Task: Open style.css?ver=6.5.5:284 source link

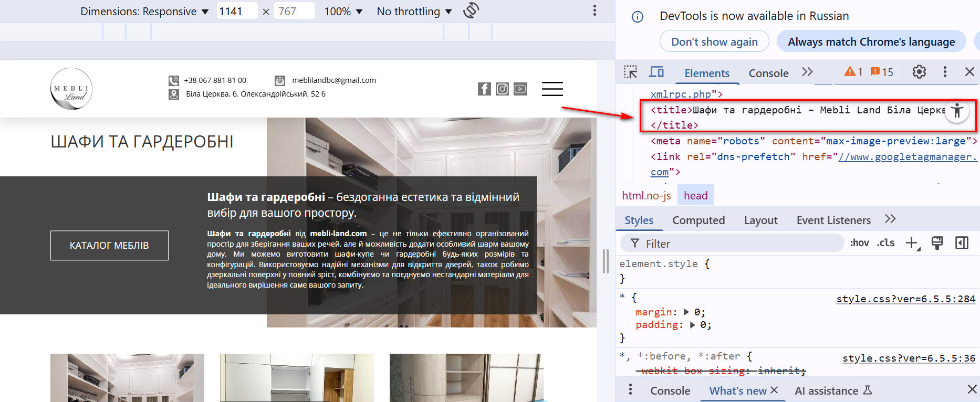Action: pos(905,299)
